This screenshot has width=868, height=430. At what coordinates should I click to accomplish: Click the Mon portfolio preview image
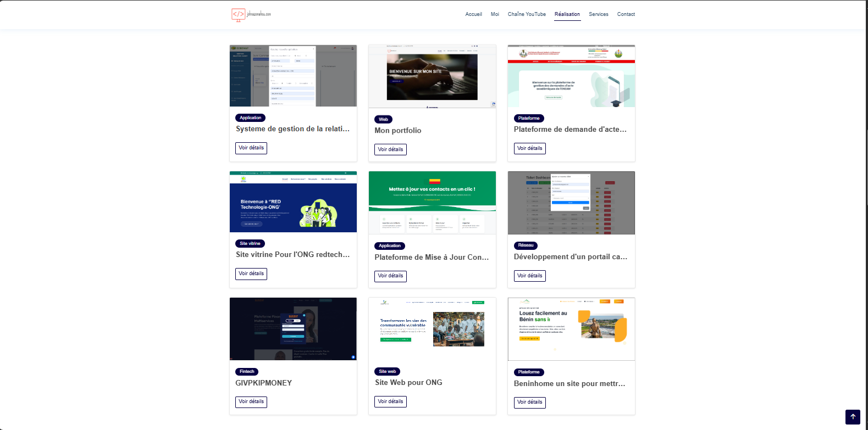pos(432,76)
